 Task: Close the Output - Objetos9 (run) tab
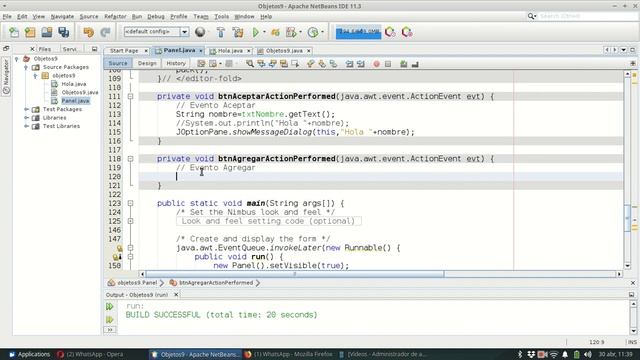(x=176, y=295)
